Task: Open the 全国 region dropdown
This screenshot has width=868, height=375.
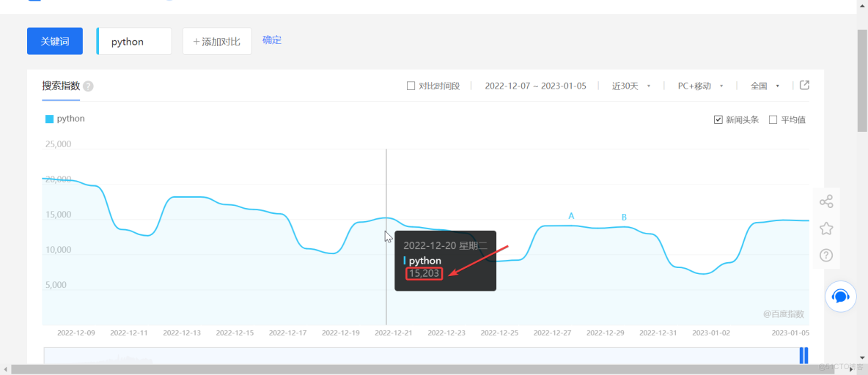Action: coord(765,86)
